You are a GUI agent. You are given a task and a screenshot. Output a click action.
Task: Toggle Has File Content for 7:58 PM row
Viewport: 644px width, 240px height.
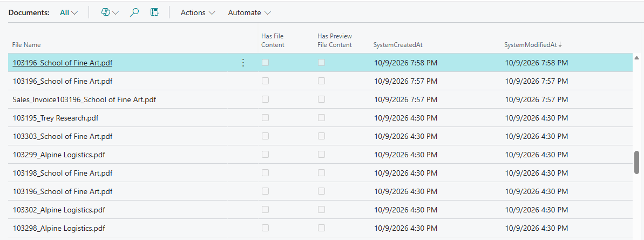coord(266,63)
